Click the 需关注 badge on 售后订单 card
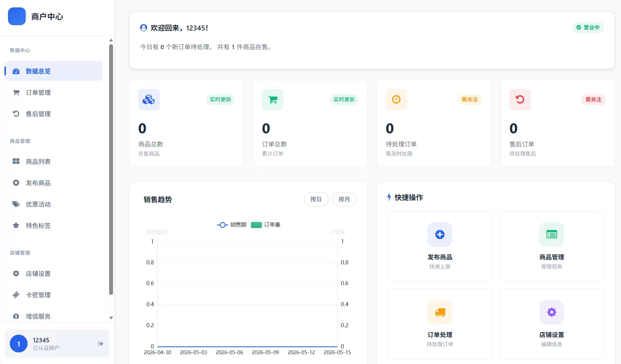 (x=593, y=100)
